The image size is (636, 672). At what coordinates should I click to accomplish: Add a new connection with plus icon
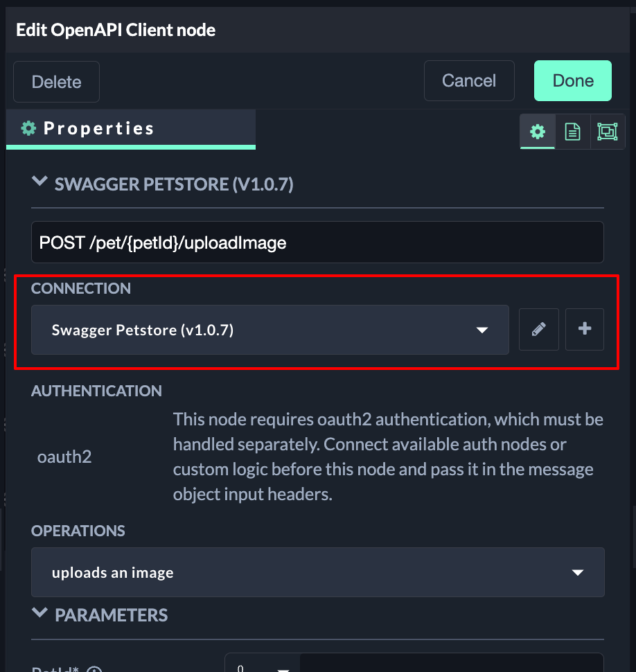tap(585, 330)
